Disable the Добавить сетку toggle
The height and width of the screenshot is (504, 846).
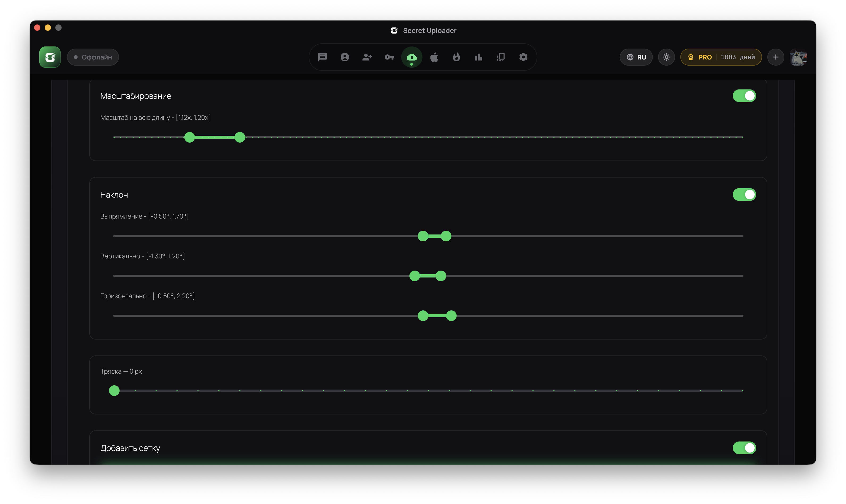(744, 448)
